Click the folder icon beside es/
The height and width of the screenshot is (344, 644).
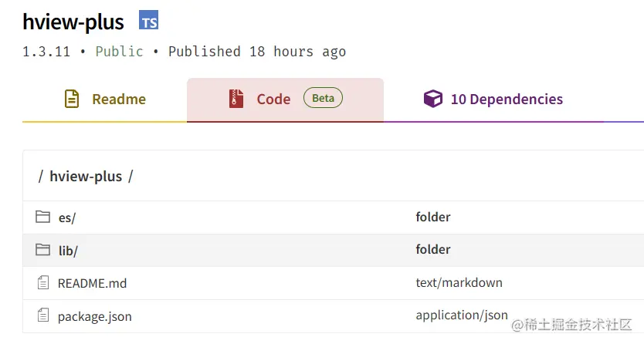(42, 217)
